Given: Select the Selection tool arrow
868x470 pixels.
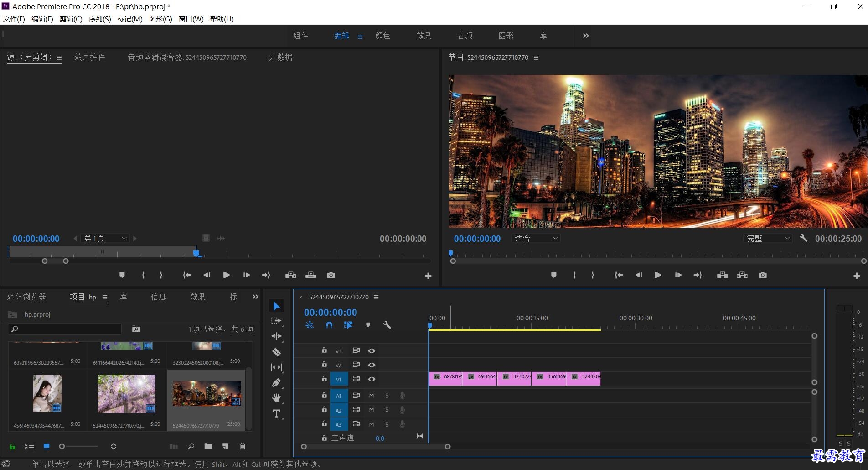Looking at the screenshot, I should click(x=276, y=306).
